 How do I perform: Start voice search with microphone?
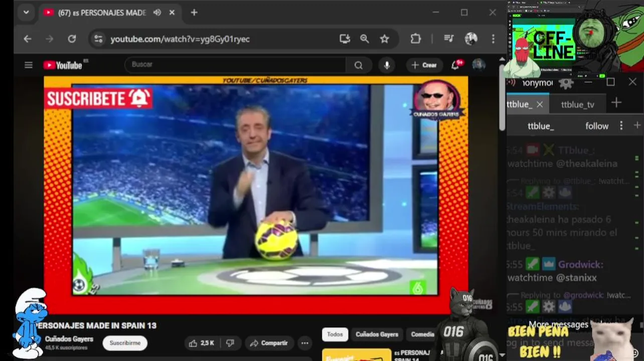(387, 65)
